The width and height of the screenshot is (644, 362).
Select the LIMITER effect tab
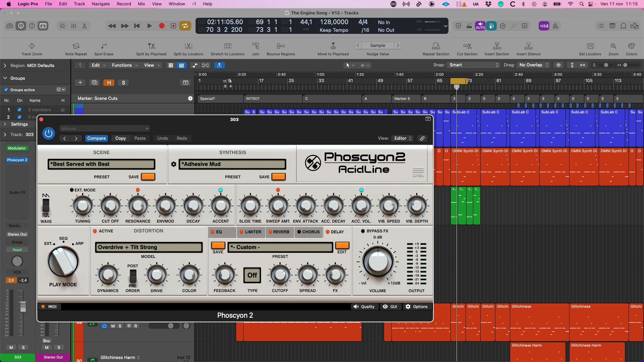point(250,232)
